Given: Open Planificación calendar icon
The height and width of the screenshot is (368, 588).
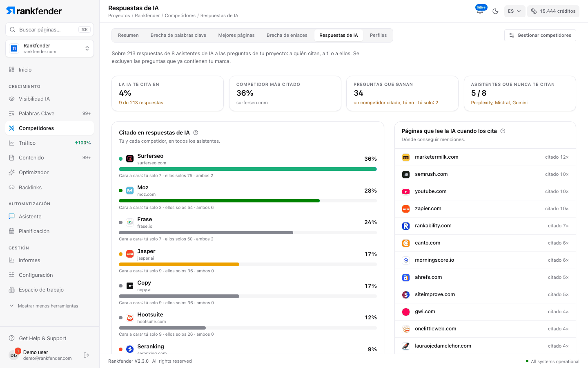Looking at the screenshot, I should [x=11, y=231].
